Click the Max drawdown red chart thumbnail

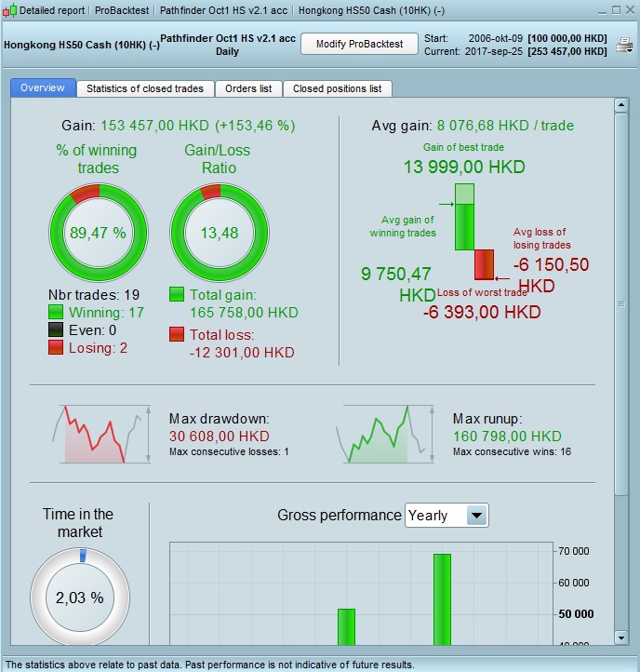pos(102,434)
